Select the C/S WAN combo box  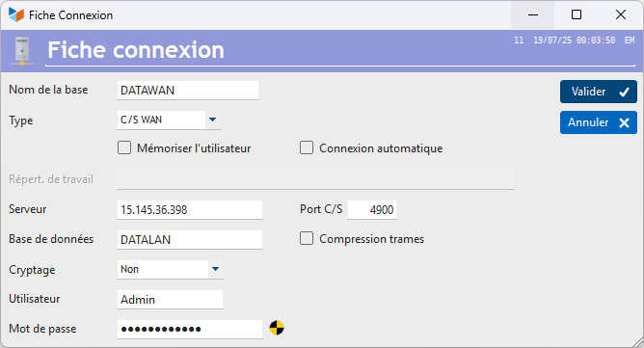(x=169, y=120)
